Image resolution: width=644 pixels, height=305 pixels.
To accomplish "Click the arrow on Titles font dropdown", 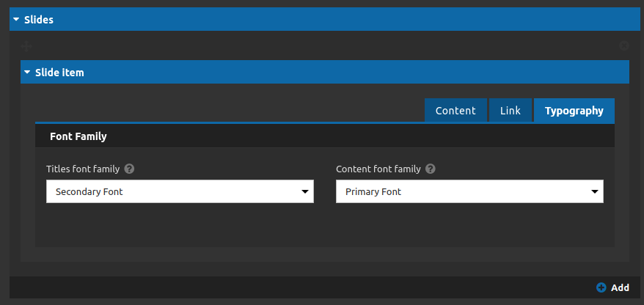I will coord(304,191).
